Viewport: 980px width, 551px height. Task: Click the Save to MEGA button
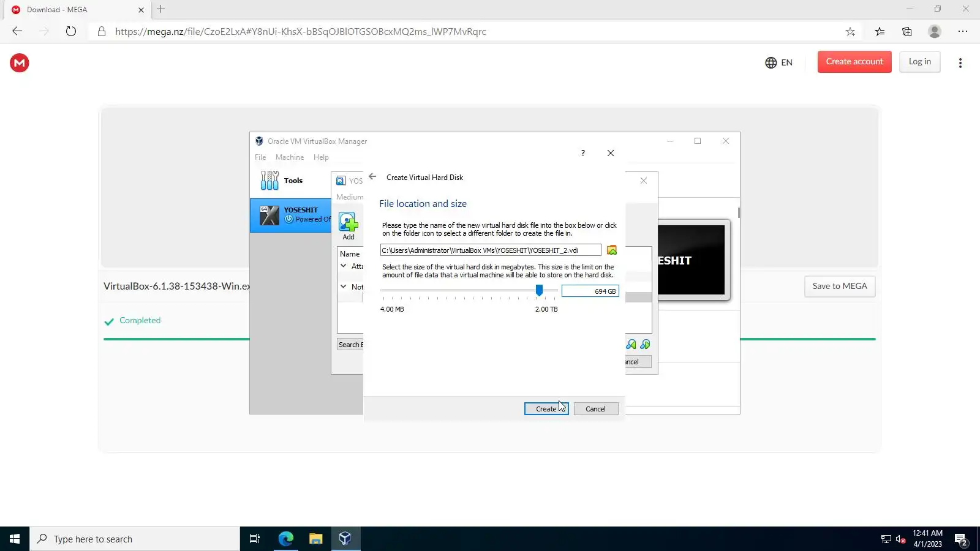coord(840,286)
